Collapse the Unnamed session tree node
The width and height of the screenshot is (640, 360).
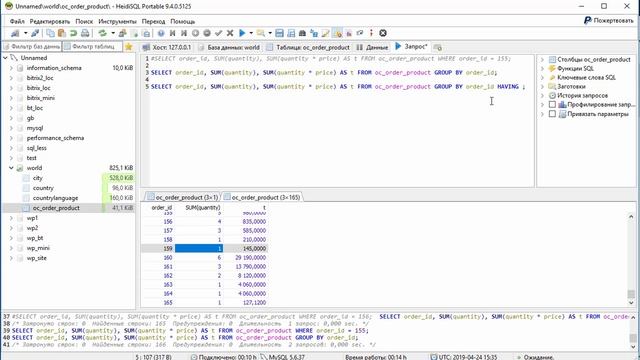[x=5, y=58]
